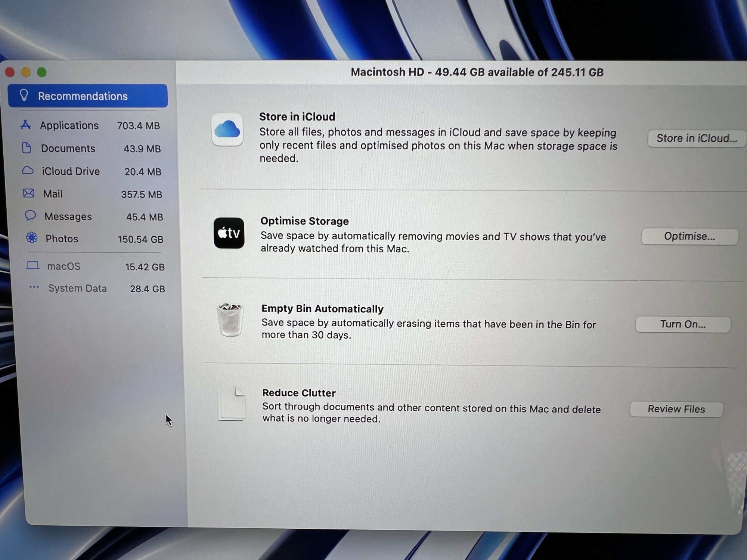The height and width of the screenshot is (560, 747).
Task: Click the Photos flower icon
Action: (x=32, y=238)
